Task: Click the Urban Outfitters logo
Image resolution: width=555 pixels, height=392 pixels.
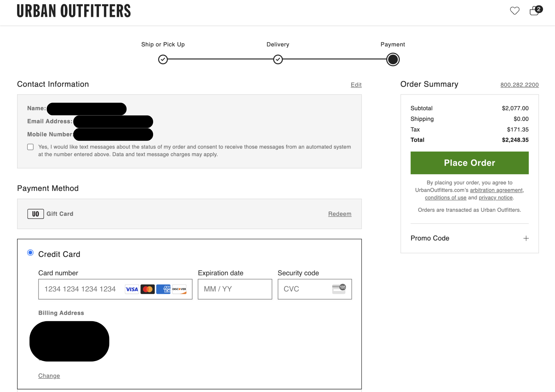Action: [74, 11]
